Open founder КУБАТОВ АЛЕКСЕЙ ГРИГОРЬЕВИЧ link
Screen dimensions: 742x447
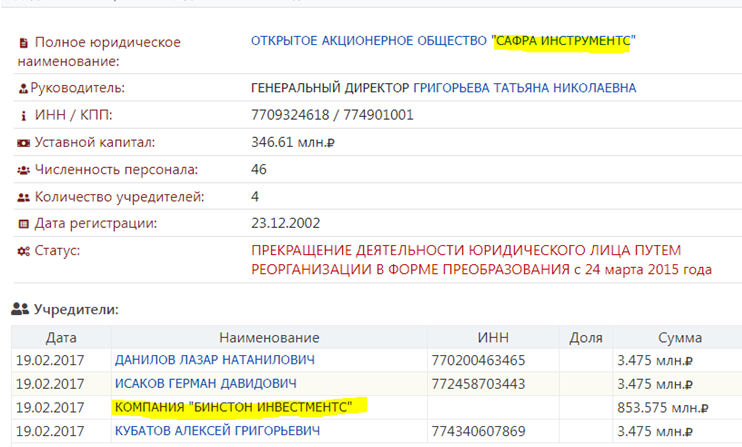pyautogui.click(x=217, y=430)
